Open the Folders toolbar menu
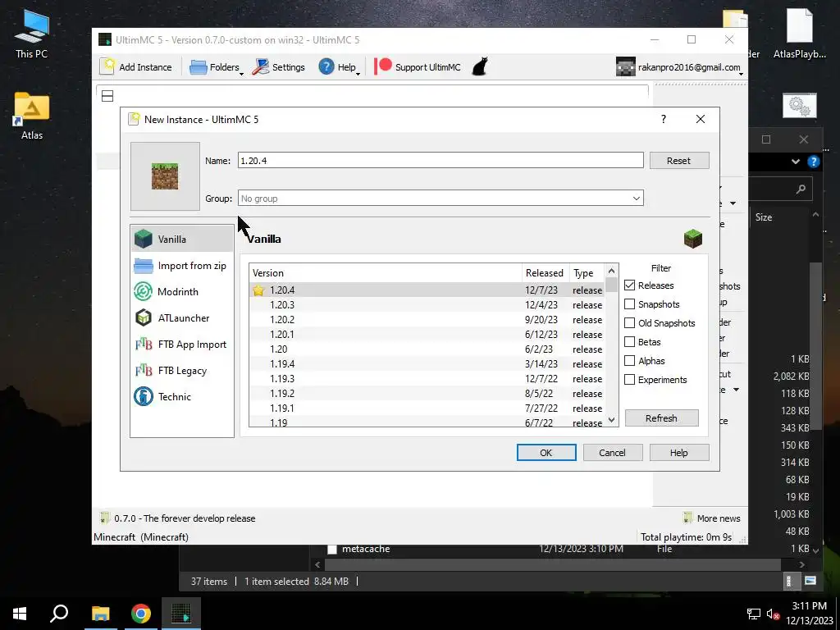840x630 pixels. 216,67
